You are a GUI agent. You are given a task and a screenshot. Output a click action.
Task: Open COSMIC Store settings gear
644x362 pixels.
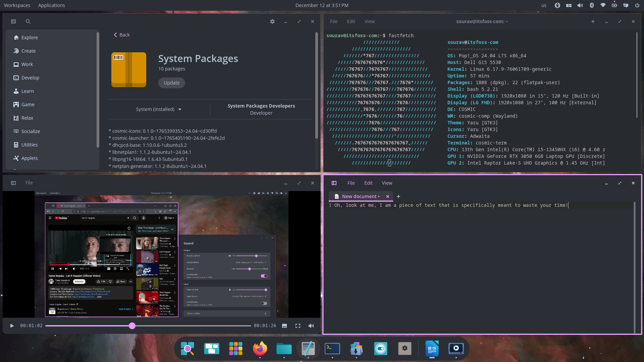click(x=272, y=21)
